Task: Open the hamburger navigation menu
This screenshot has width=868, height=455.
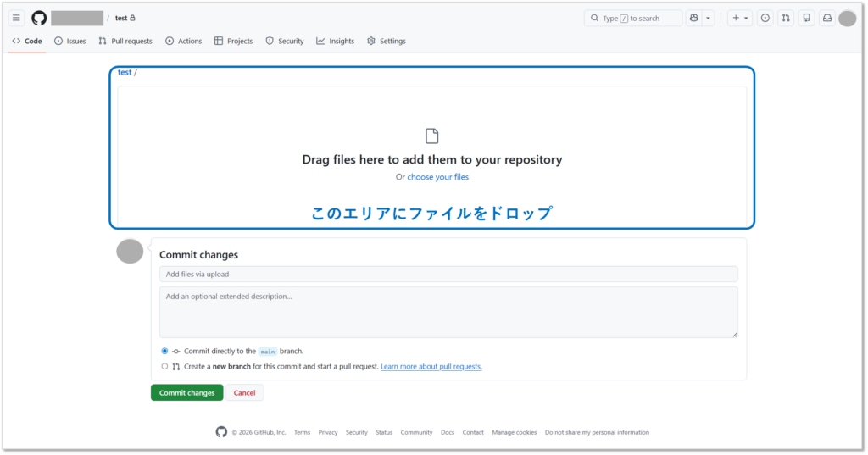Action: click(16, 18)
